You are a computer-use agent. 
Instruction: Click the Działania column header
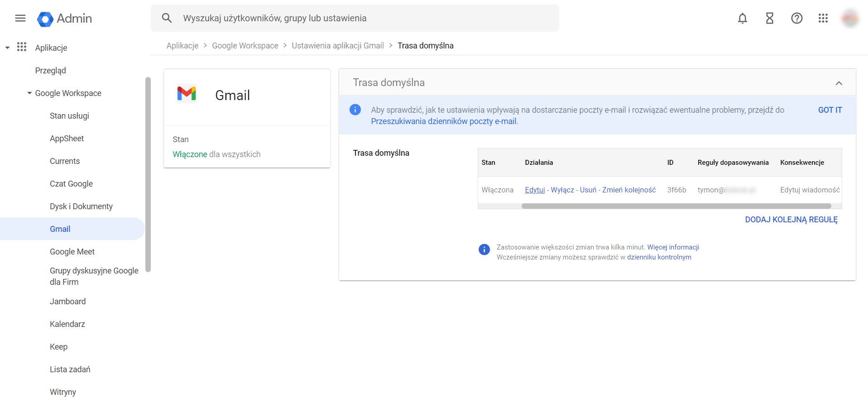coord(539,163)
